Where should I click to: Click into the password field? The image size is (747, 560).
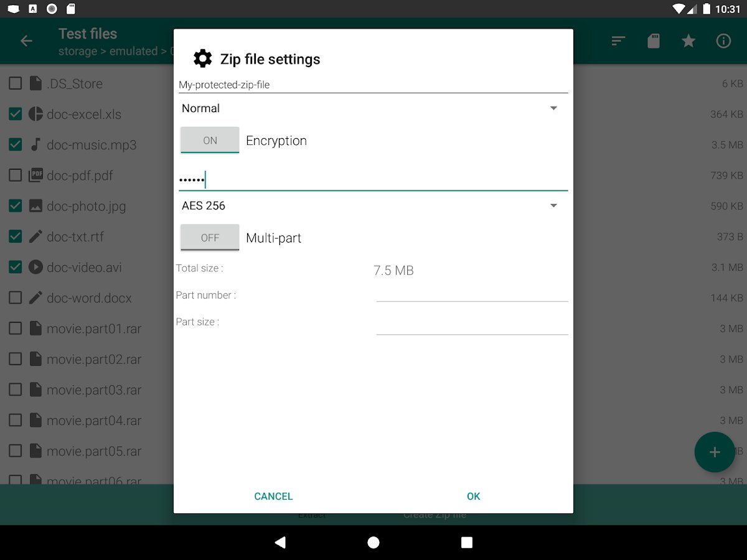374,180
